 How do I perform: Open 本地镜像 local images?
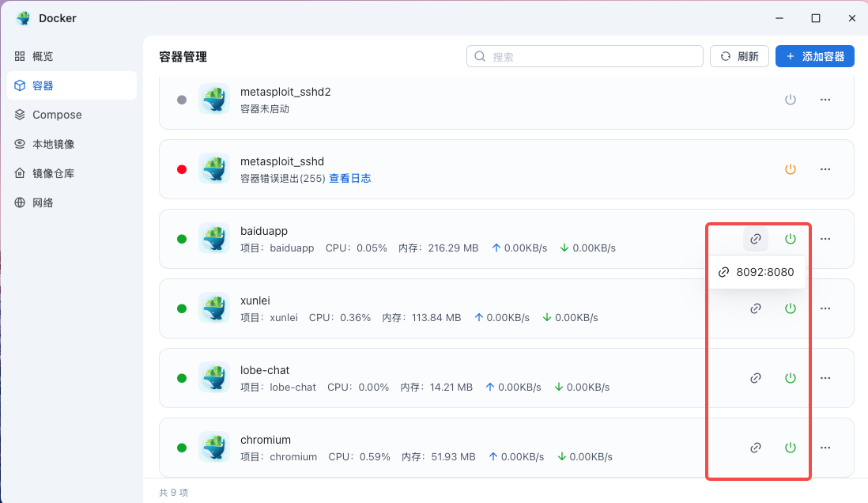tap(72, 144)
